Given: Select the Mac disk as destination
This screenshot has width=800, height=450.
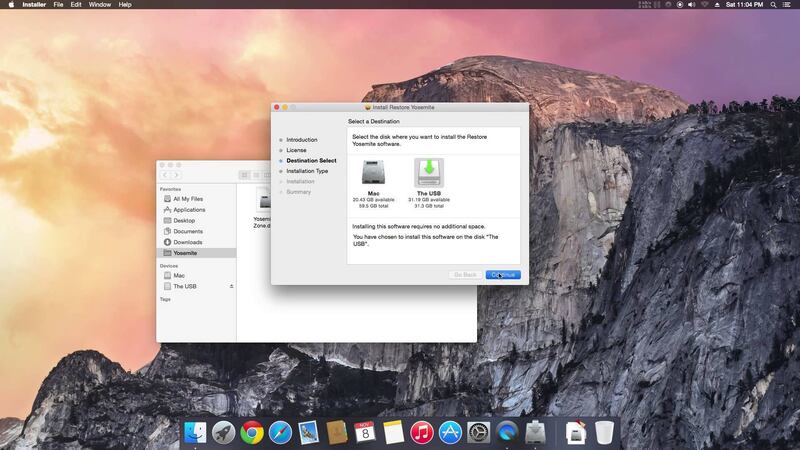Looking at the screenshot, I should [373, 173].
